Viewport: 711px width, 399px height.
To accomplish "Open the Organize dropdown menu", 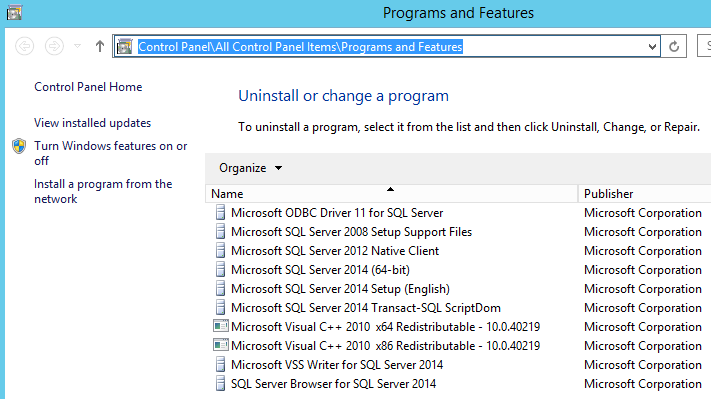I will pyautogui.click(x=250, y=168).
